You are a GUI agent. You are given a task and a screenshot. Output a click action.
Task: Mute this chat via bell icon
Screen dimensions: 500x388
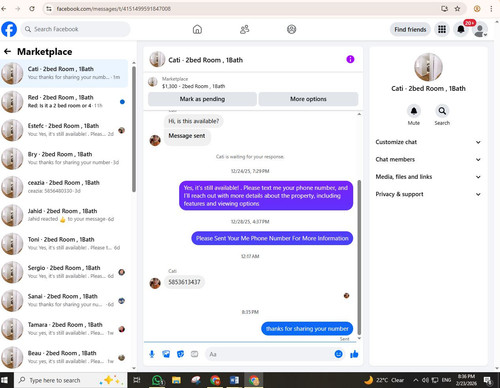click(414, 111)
